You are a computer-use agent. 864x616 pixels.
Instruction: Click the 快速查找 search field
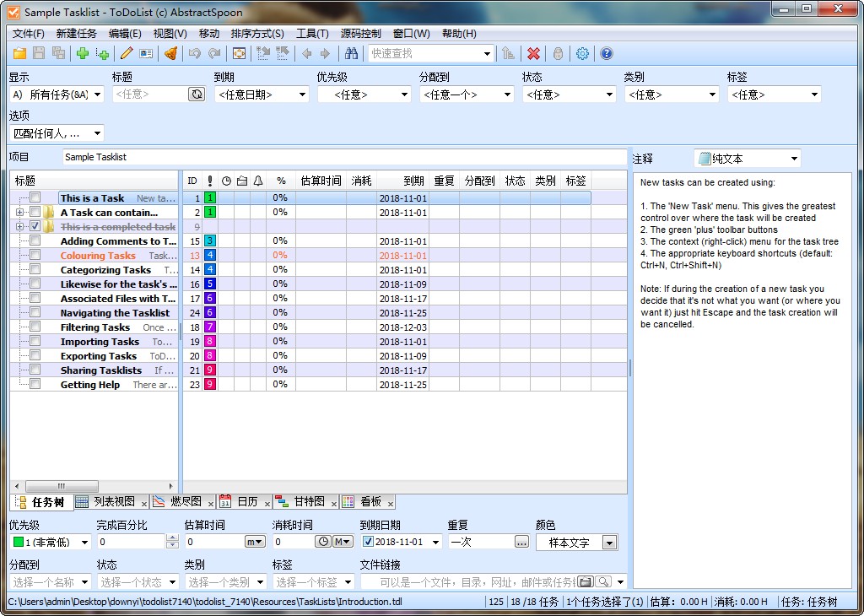pos(424,53)
